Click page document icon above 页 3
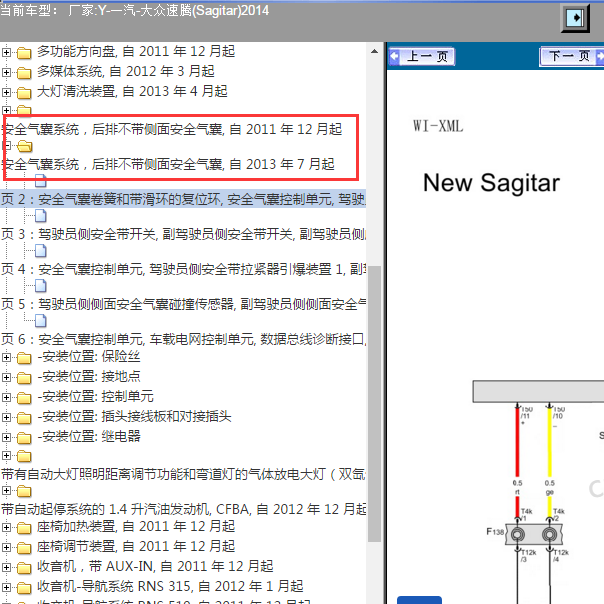Screen dimensions: 604x604 pyautogui.click(x=41, y=216)
